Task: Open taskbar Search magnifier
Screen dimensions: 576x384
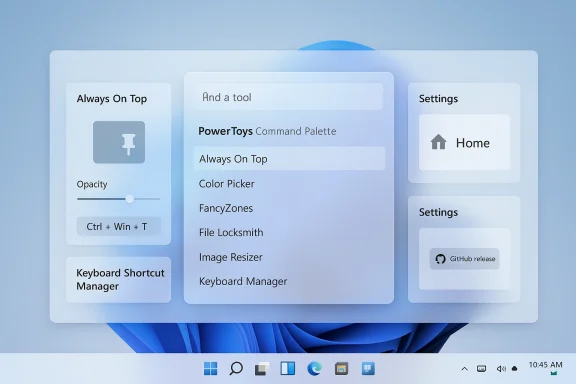Action: tap(236, 368)
